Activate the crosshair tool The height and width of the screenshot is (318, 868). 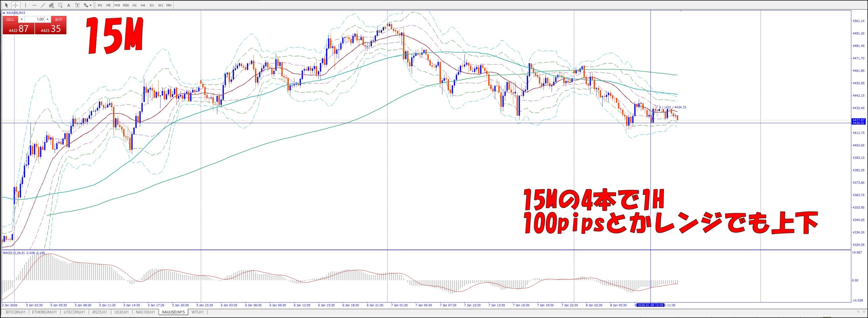tap(15, 5)
